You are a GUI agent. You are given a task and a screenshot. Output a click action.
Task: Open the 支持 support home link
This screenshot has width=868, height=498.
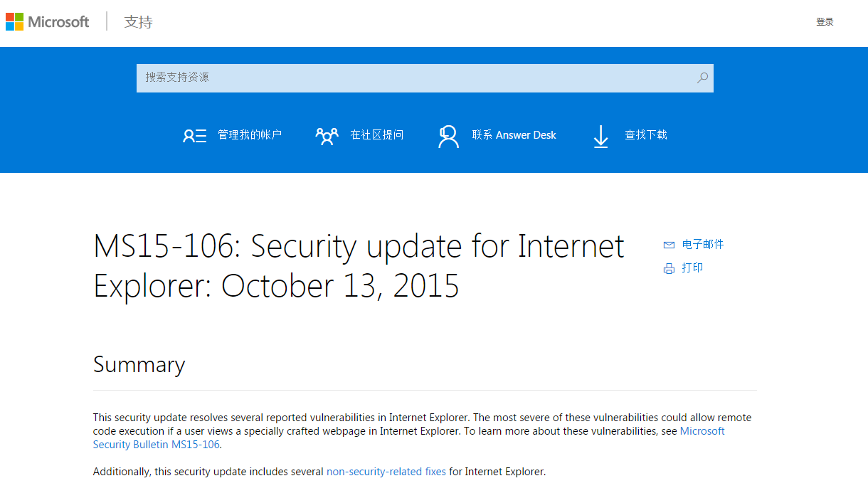pos(139,21)
